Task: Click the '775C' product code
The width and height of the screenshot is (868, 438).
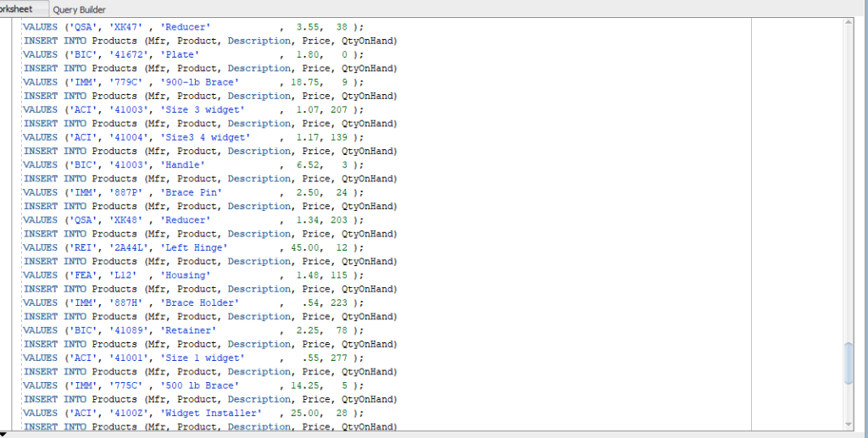Action: [125, 386]
